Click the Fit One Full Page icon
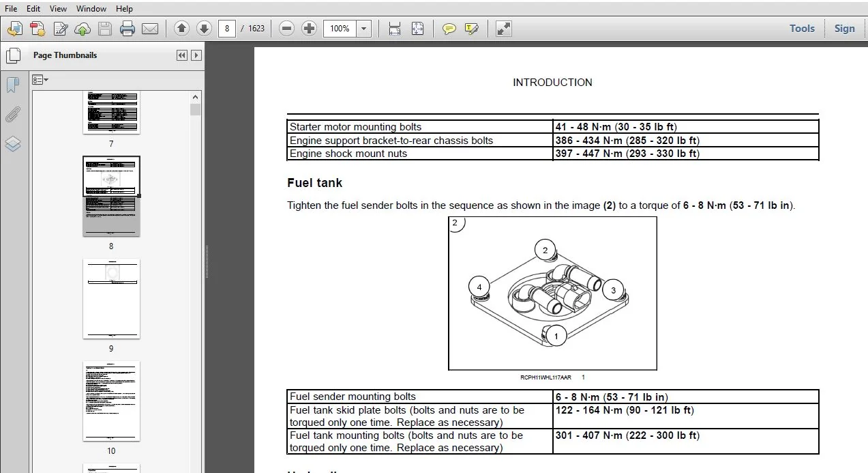Screen dimensions: 868x473 (417, 29)
